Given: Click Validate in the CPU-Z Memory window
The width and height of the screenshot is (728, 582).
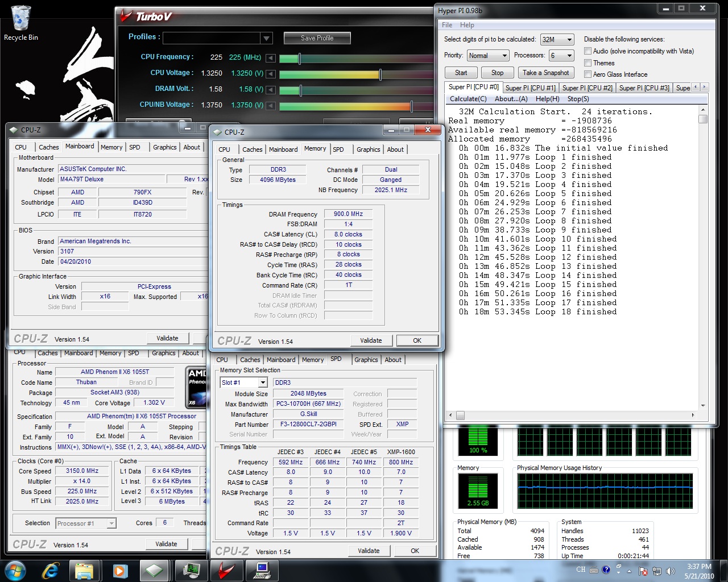Looking at the screenshot, I should pyautogui.click(x=371, y=340).
